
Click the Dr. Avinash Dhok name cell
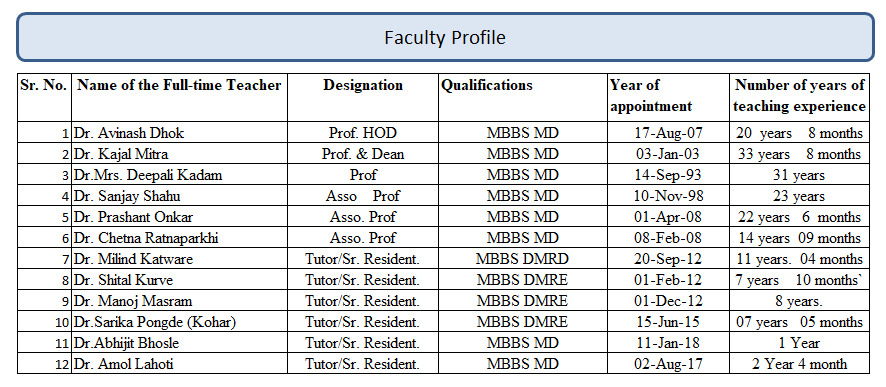[179, 133]
